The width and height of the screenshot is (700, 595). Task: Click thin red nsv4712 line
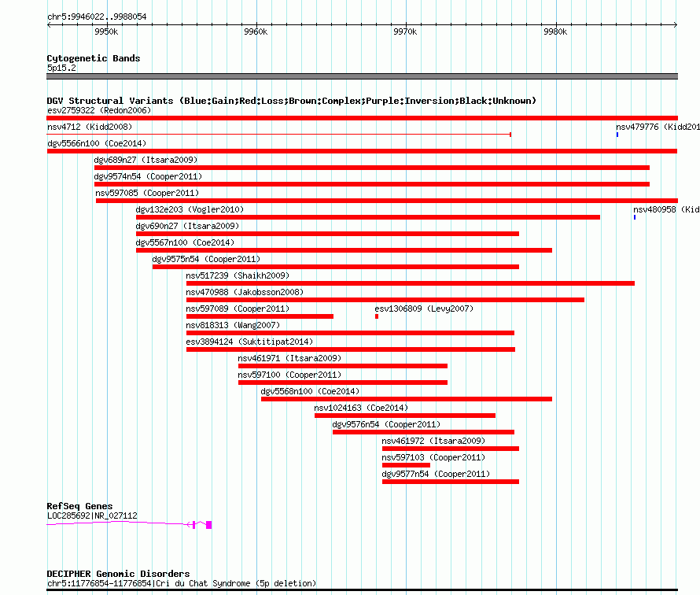pyautogui.click(x=279, y=134)
